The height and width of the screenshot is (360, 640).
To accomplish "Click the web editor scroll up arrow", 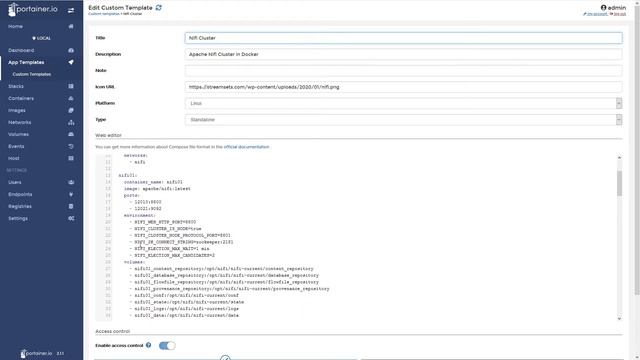I will coord(619,158).
